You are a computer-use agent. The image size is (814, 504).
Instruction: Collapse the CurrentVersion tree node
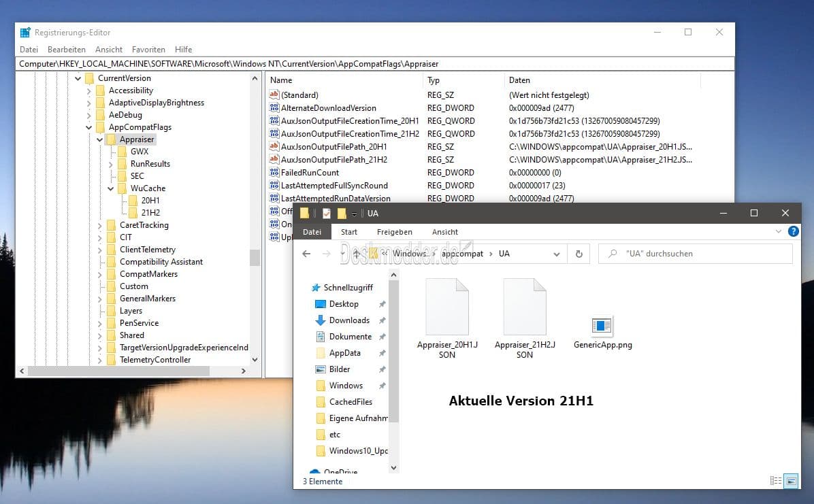78,78
